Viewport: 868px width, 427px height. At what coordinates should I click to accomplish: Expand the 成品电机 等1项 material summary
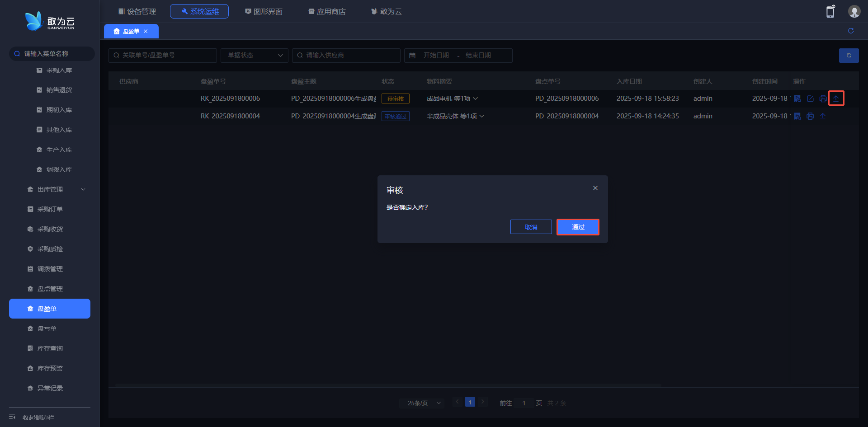[475, 99]
